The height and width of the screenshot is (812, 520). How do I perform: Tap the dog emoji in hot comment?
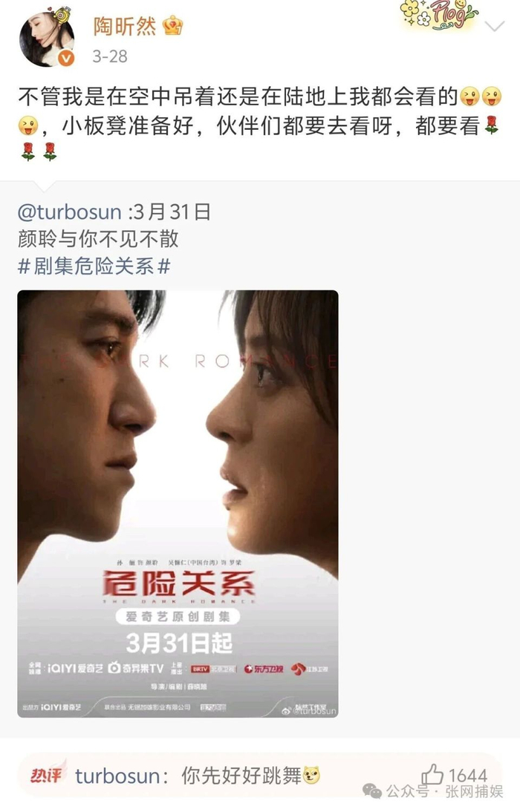pos(311,775)
